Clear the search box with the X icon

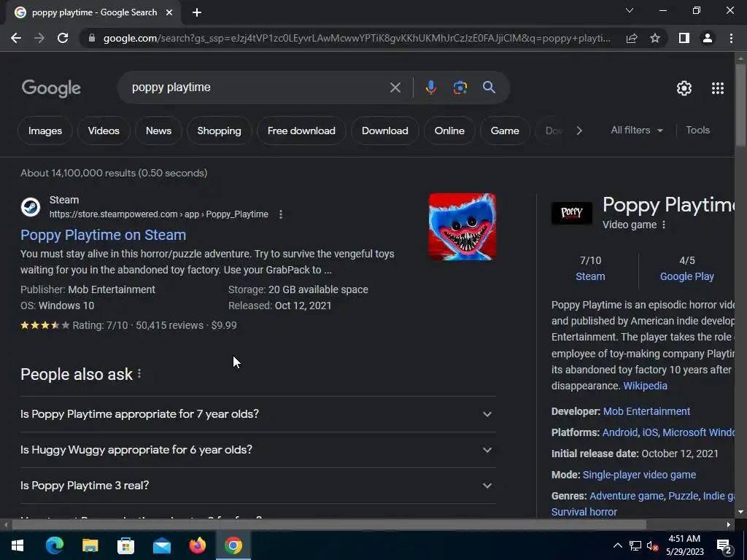click(x=395, y=87)
